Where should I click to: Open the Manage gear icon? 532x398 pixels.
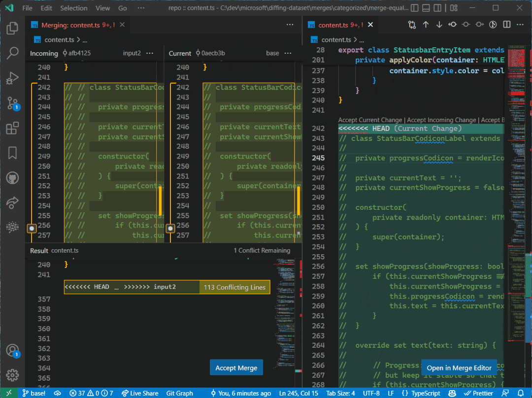(12, 375)
